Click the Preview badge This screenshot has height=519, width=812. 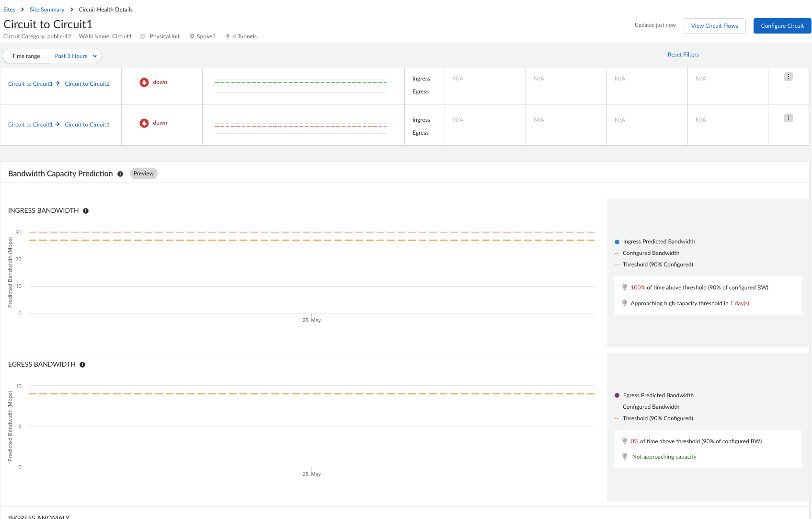pyautogui.click(x=144, y=173)
